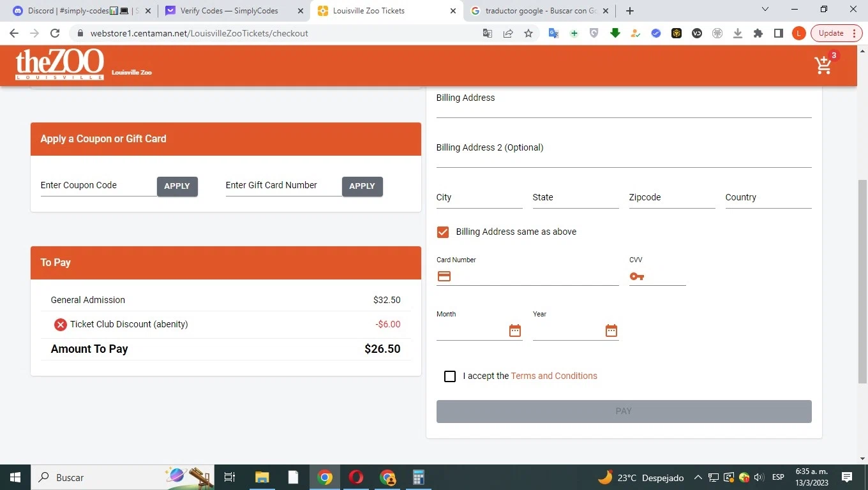
Task: Click the key icon in the CVV field
Action: pos(637,276)
